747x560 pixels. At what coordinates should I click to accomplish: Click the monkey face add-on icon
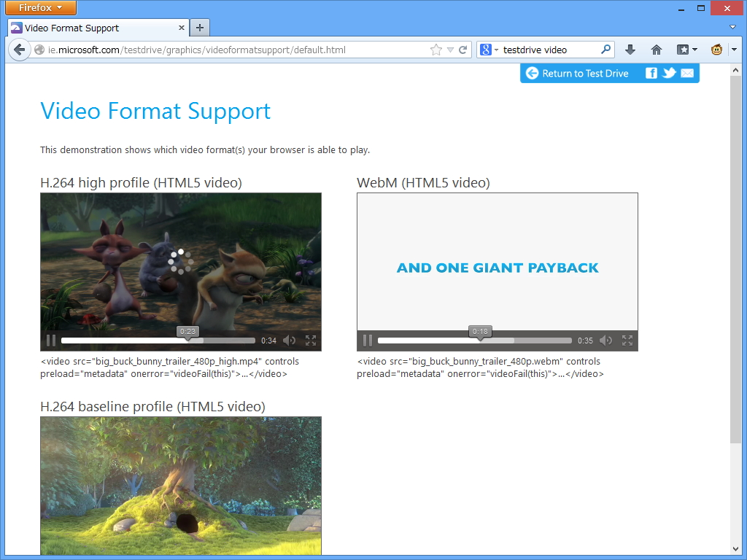716,50
